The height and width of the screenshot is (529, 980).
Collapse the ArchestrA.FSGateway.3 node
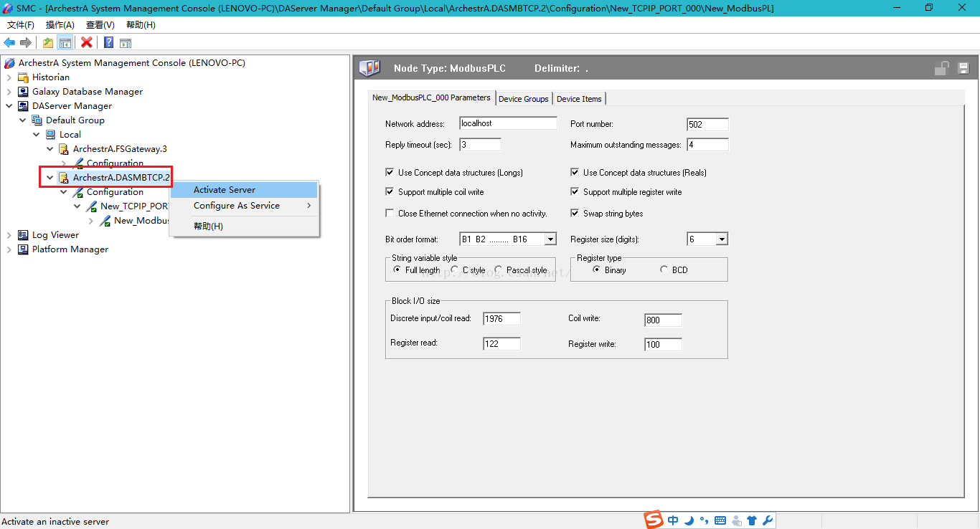[x=50, y=149]
